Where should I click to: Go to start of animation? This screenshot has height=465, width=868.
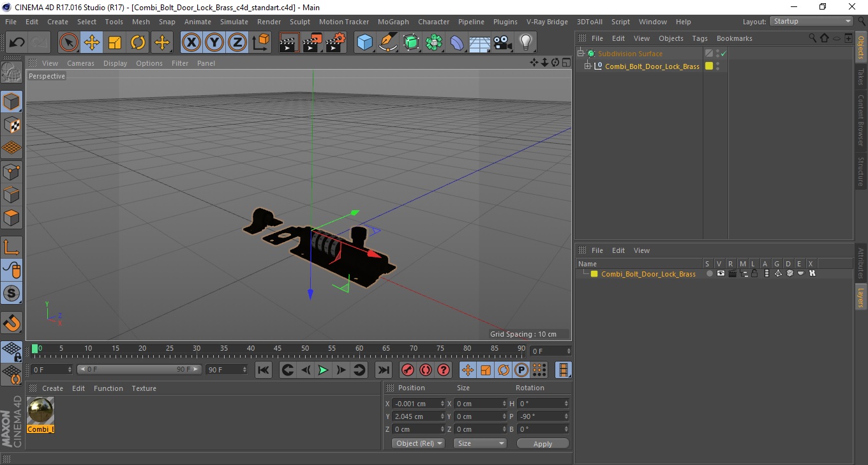[x=264, y=370]
